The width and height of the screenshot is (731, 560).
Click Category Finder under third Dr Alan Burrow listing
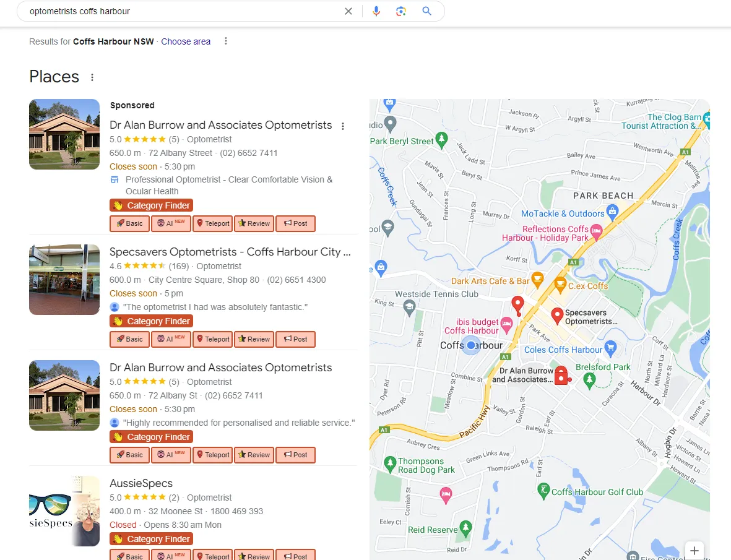coord(152,437)
